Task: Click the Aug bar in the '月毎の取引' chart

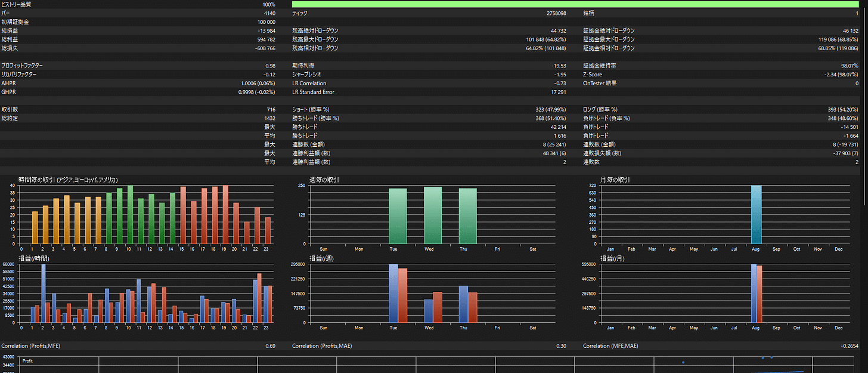Action: (x=757, y=214)
